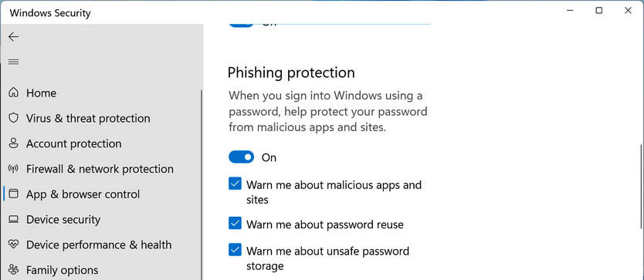Image resolution: width=644 pixels, height=280 pixels.
Task: Open the hamburger navigation menu icon
Action: (14, 62)
